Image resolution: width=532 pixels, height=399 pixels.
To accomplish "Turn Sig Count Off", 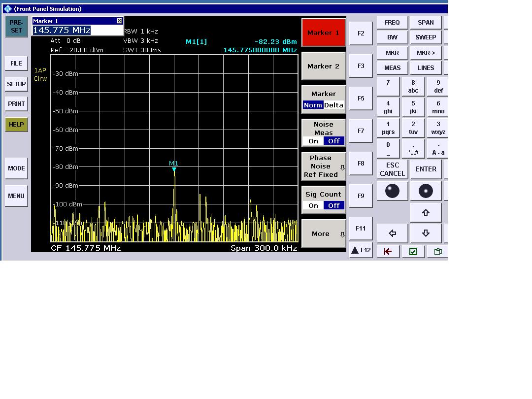I will click(x=334, y=205).
